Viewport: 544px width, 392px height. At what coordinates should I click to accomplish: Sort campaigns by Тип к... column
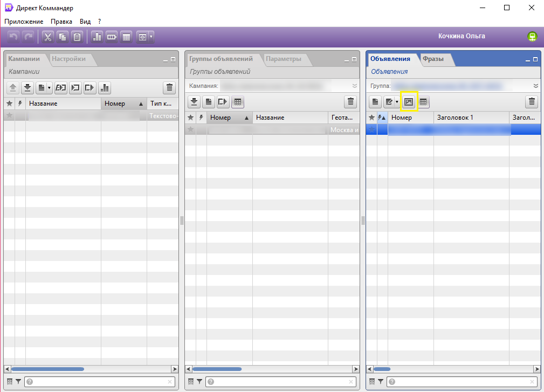click(x=163, y=104)
